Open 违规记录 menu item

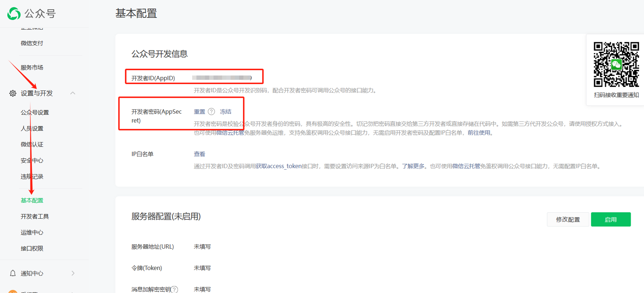click(32, 177)
